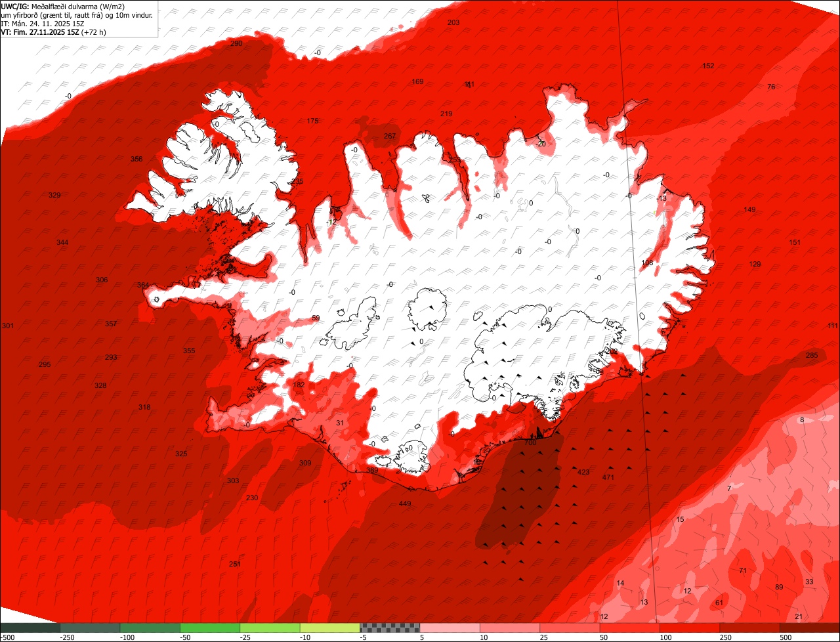
Task: Select the 5 to 10 pale pink legend swatch
Action: pyautogui.click(x=450, y=628)
